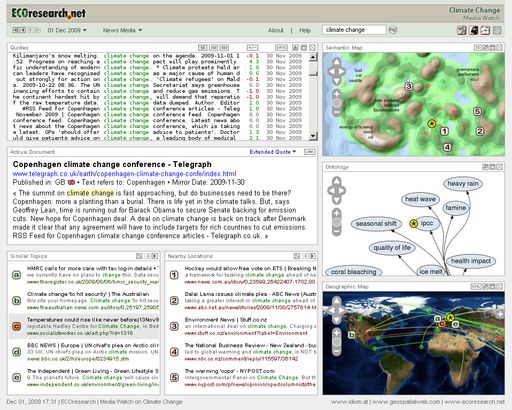The width and height of the screenshot is (512, 410).
Task: Select marker 5 on the Semantic Map
Action: [477, 111]
